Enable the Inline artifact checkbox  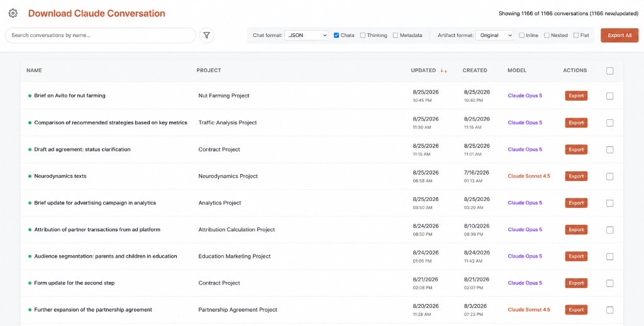tap(521, 35)
